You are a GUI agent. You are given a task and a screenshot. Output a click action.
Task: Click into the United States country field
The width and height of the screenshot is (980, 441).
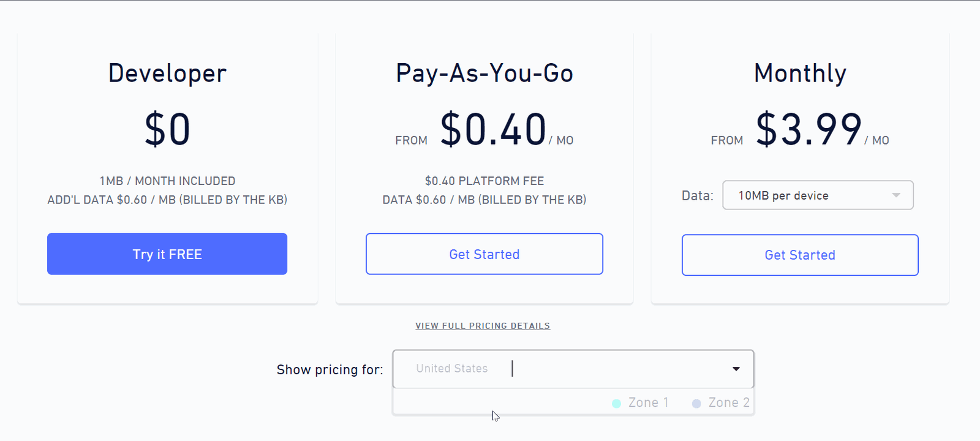point(551,369)
